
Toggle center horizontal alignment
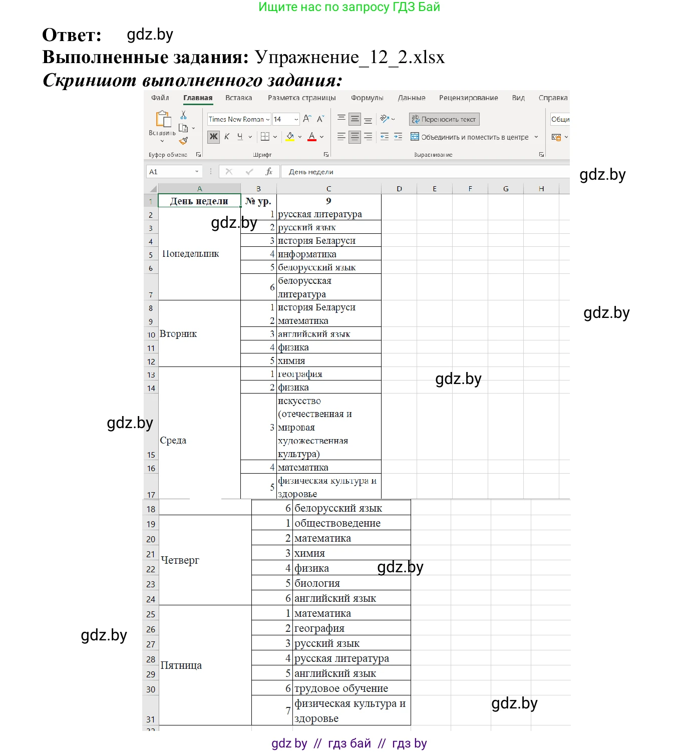[x=355, y=137]
